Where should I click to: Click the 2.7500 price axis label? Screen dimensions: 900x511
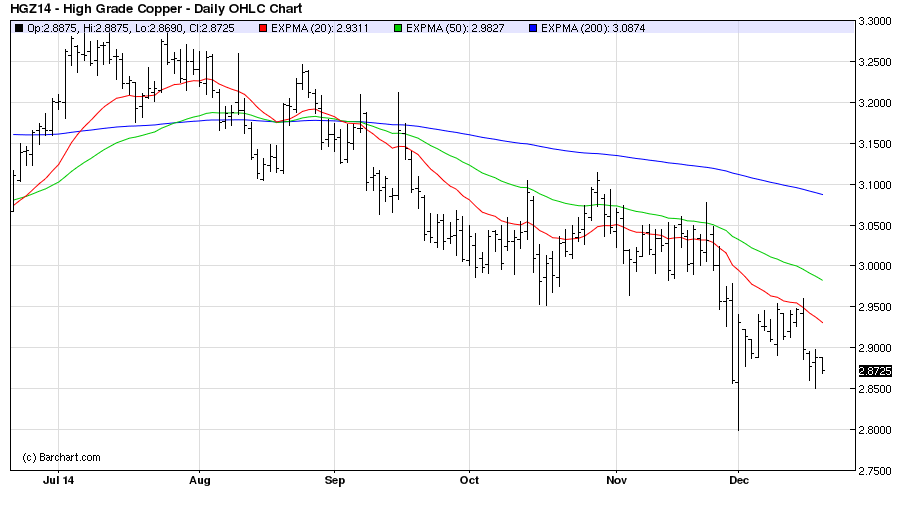(x=876, y=471)
